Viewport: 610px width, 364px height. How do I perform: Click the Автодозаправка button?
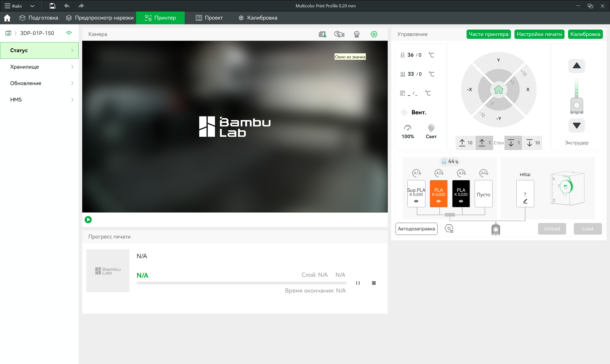pyautogui.click(x=416, y=229)
